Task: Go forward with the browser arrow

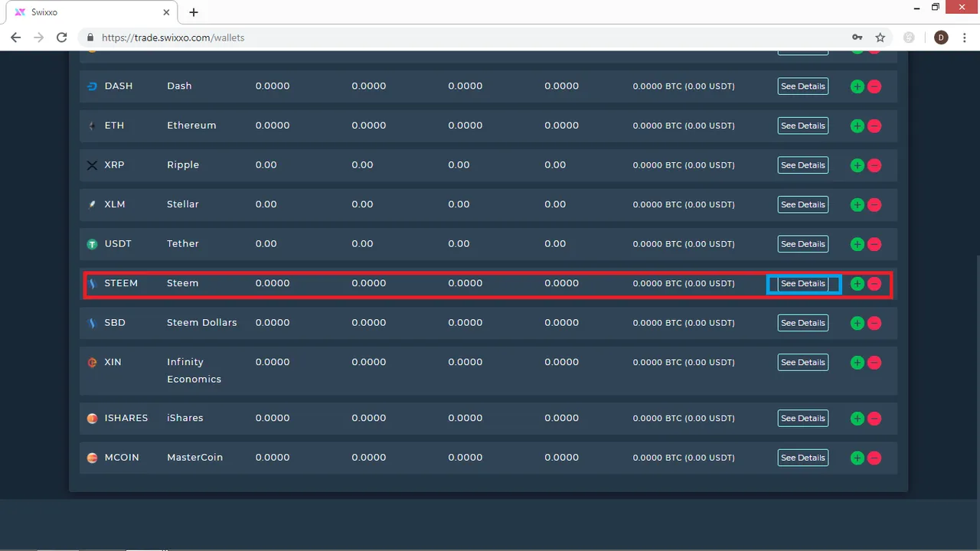Action: pyautogui.click(x=39, y=37)
